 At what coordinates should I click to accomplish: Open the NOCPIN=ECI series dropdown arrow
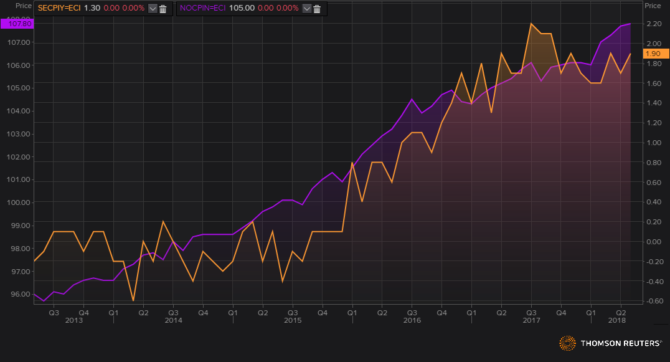(306, 9)
